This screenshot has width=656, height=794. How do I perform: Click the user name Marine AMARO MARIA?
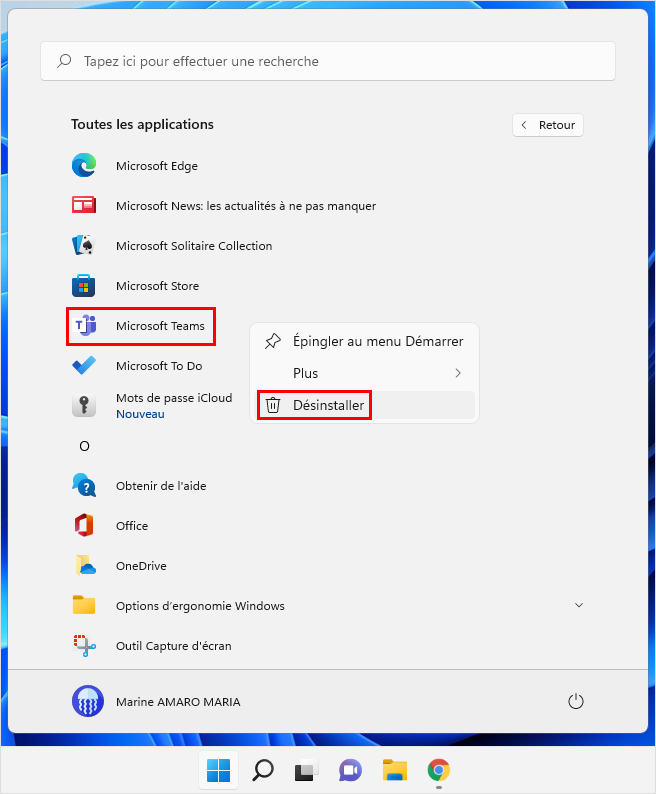[x=178, y=702]
